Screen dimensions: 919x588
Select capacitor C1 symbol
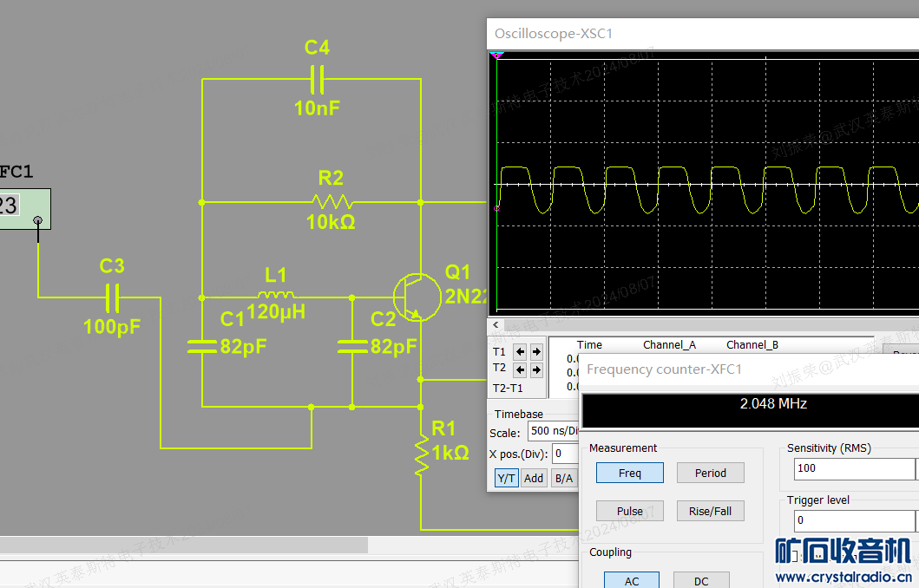(201, 347)
